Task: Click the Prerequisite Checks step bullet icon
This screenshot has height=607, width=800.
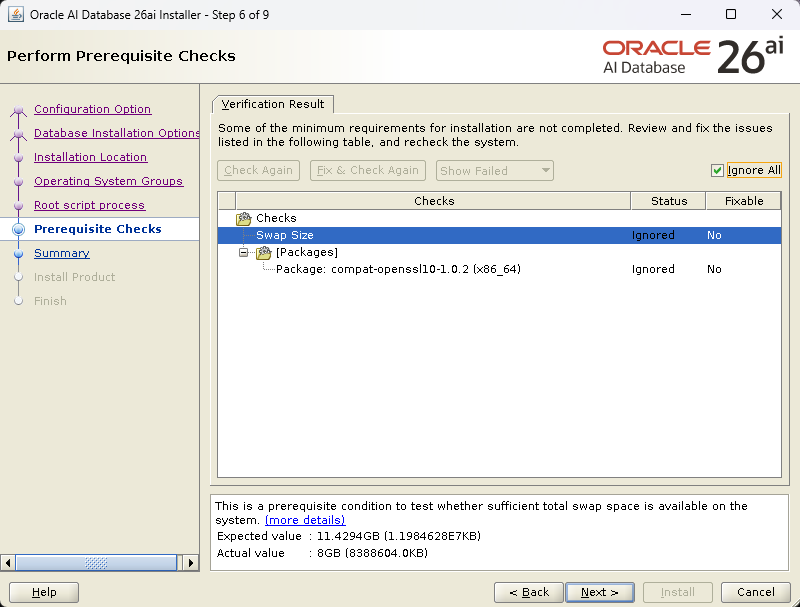Action: [18, 230]
